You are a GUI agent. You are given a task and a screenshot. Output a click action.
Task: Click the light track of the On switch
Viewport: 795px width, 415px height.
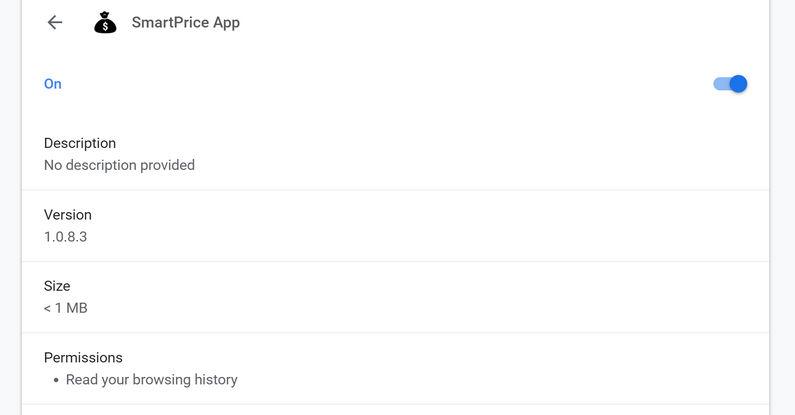[719, 84]
